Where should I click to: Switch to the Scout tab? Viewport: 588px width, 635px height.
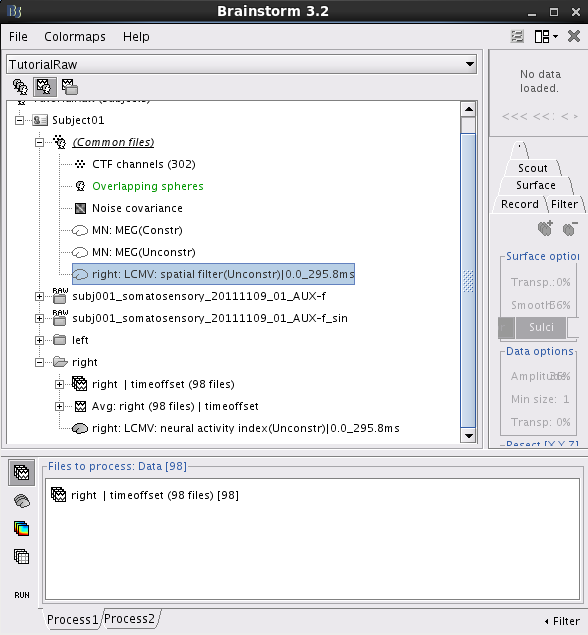click(x=533, y=168)
